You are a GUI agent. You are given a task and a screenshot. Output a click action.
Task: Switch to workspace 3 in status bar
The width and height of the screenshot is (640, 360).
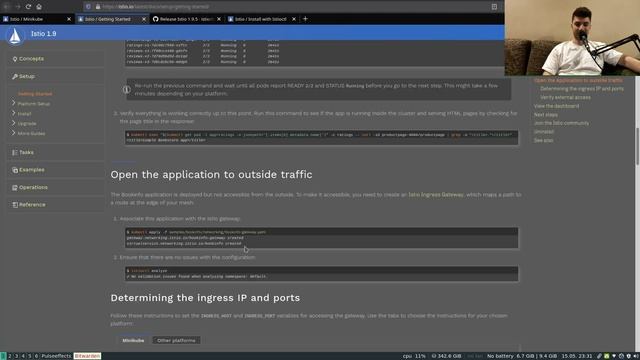point(16,356)
